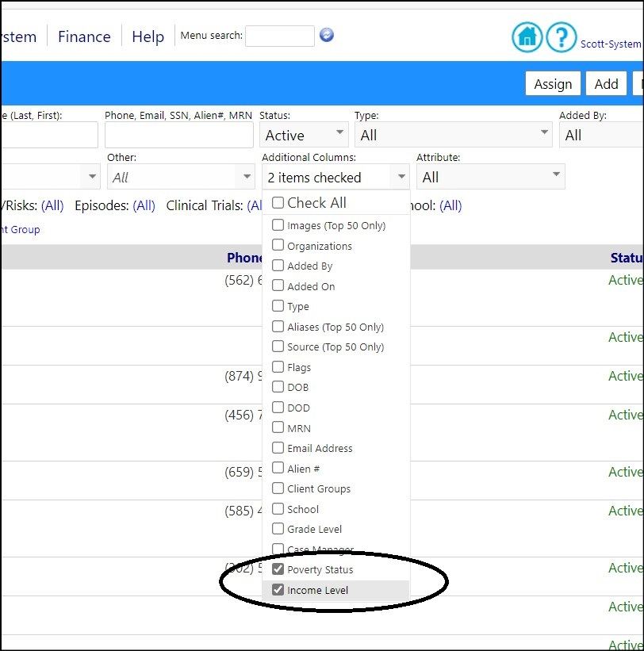The image size is (644, 651).
Task: Tick the Added By checkbox
Action: coord(278,266)
